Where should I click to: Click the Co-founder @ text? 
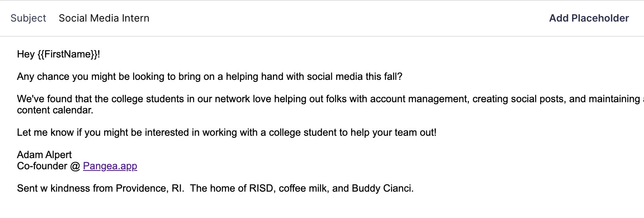point(48,166)
